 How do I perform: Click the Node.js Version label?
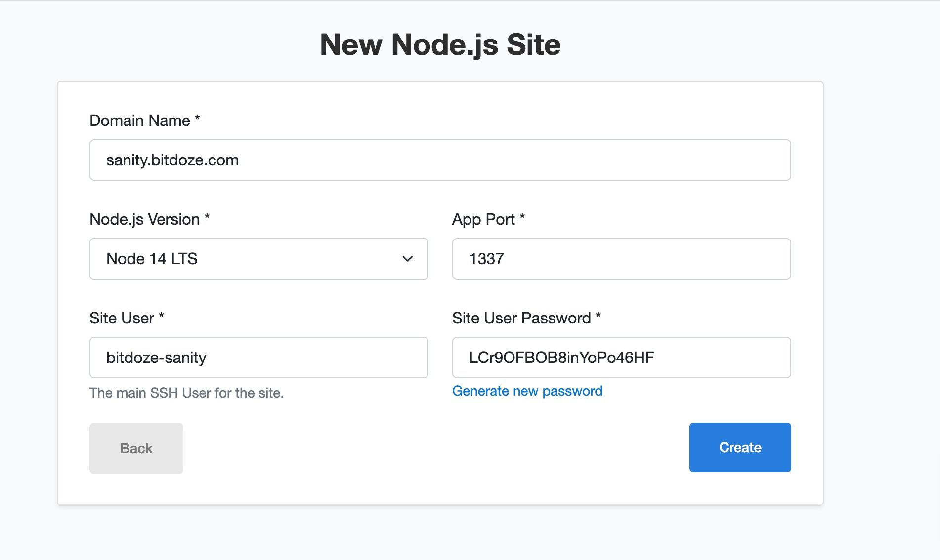149,219
